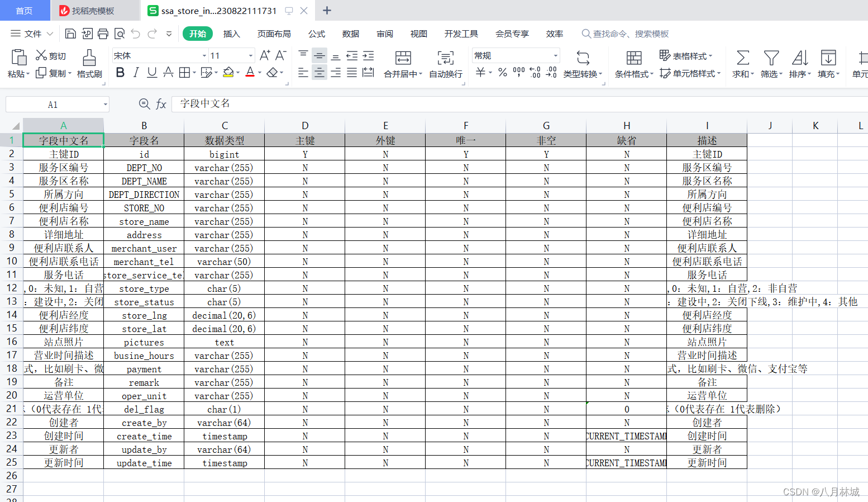
Task: Click the Redo arrow icon
Action: point(152,34)
